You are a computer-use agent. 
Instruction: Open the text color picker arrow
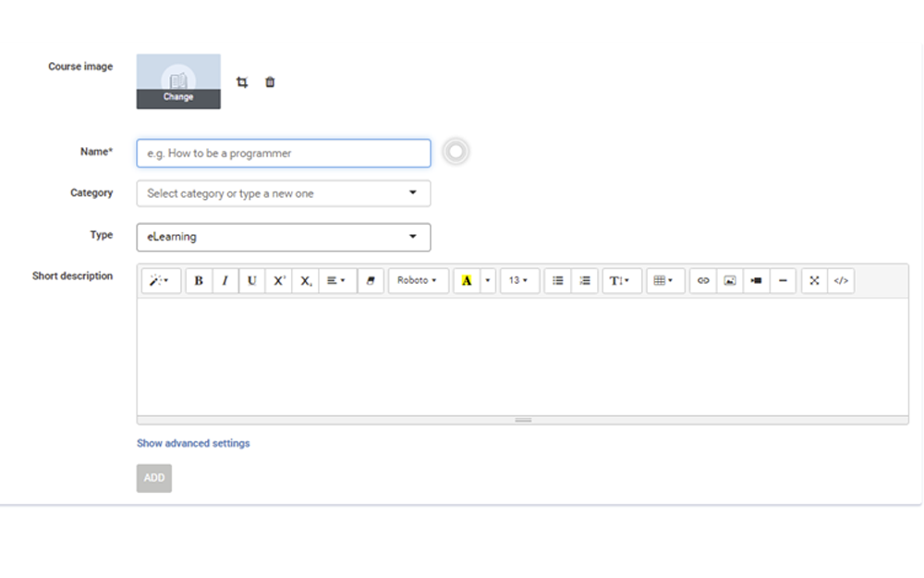(487, 281)
